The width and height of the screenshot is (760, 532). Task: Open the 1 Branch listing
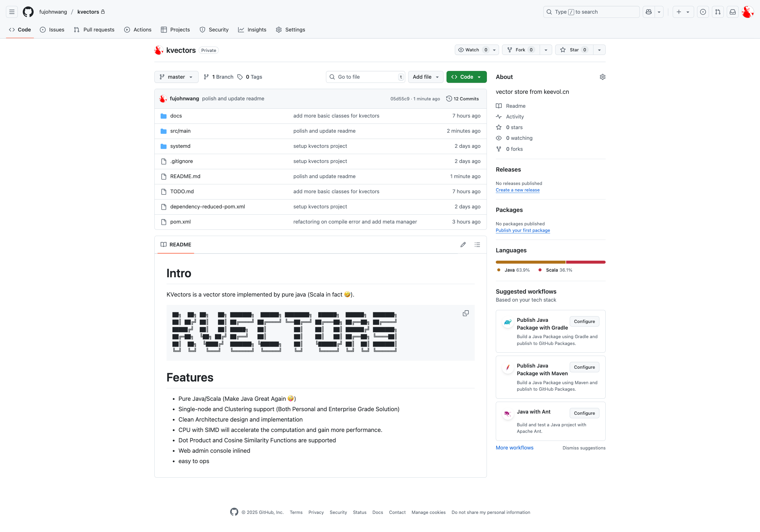[218, 77]
